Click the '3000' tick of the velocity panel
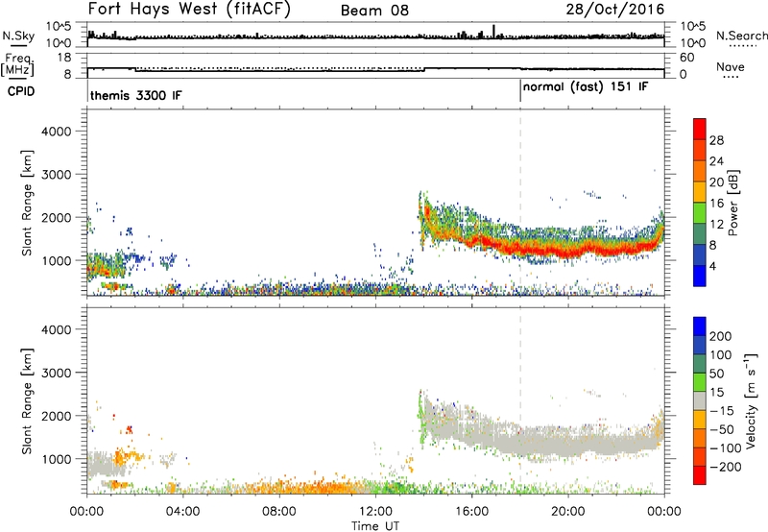Viewport: 768px width, 532px height. (x=56, y=373)
